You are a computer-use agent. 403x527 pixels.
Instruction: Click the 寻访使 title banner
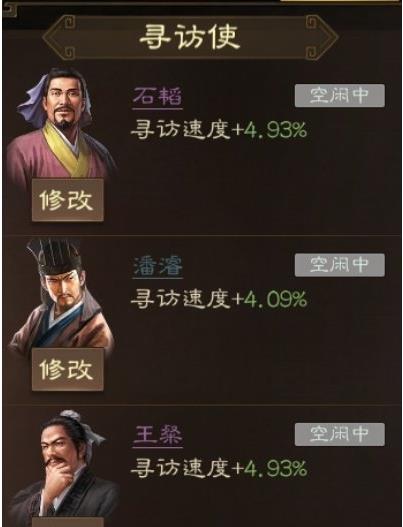(x=190, y=37)
